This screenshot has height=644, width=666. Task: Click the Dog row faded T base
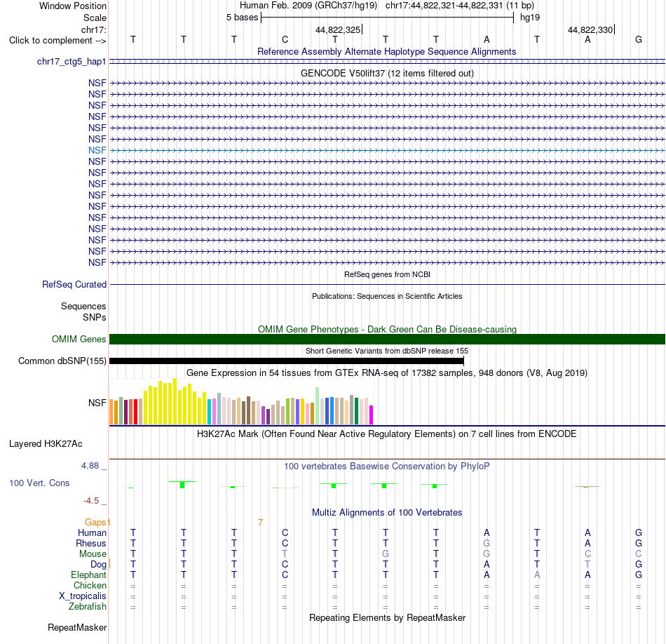tap(587, 564)
